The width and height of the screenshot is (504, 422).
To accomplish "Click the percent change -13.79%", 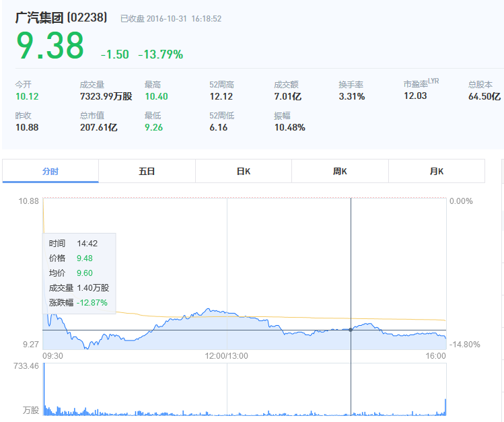I will pyautogui.click(x=161, y=55).
